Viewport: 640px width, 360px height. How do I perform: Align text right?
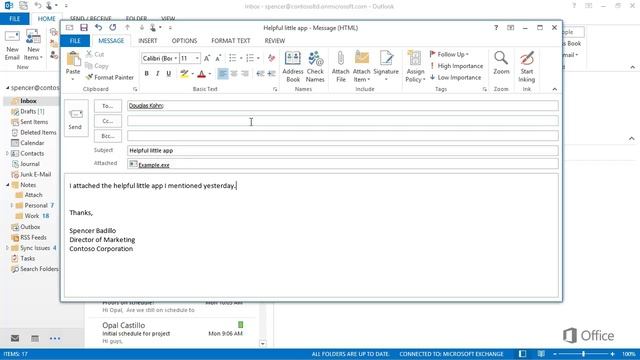245,73
